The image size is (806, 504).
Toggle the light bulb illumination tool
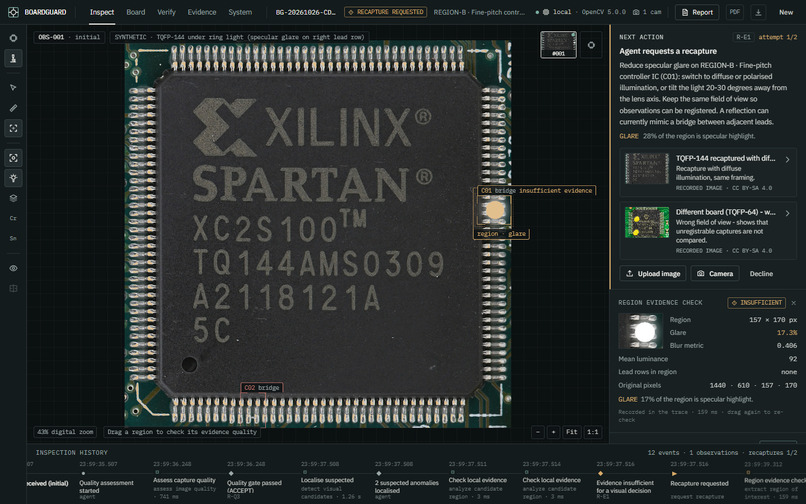coord(13,178)
